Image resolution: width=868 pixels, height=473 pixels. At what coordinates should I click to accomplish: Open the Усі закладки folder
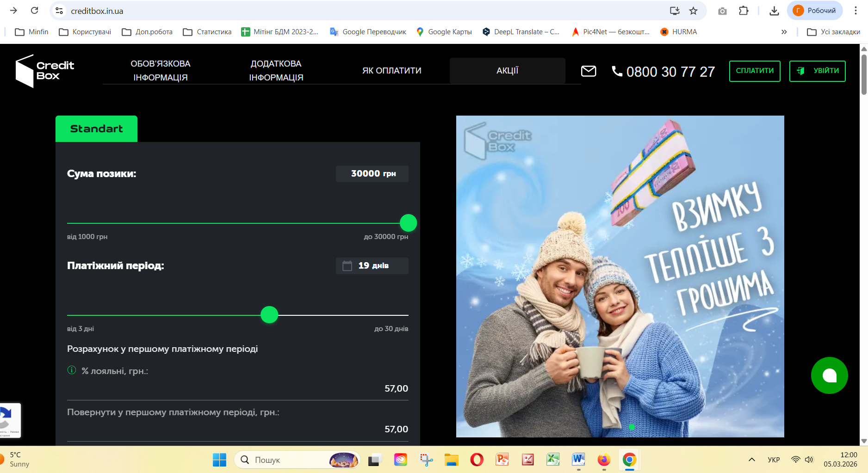click(833, 32)
